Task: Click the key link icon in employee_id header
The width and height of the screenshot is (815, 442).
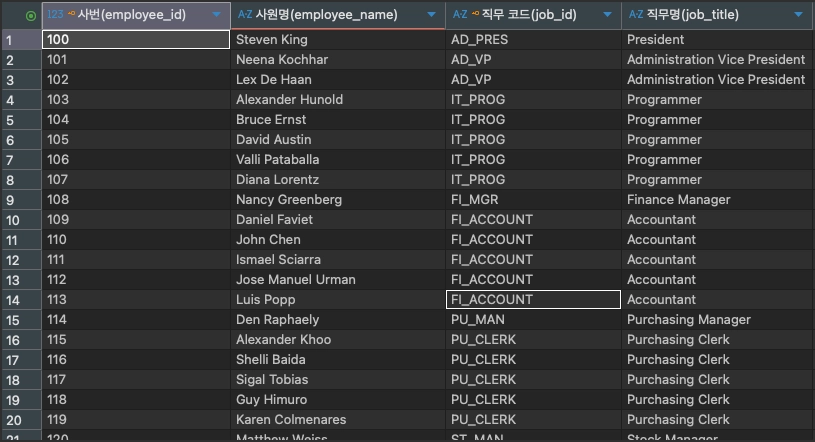Action: tap(71, 14)
